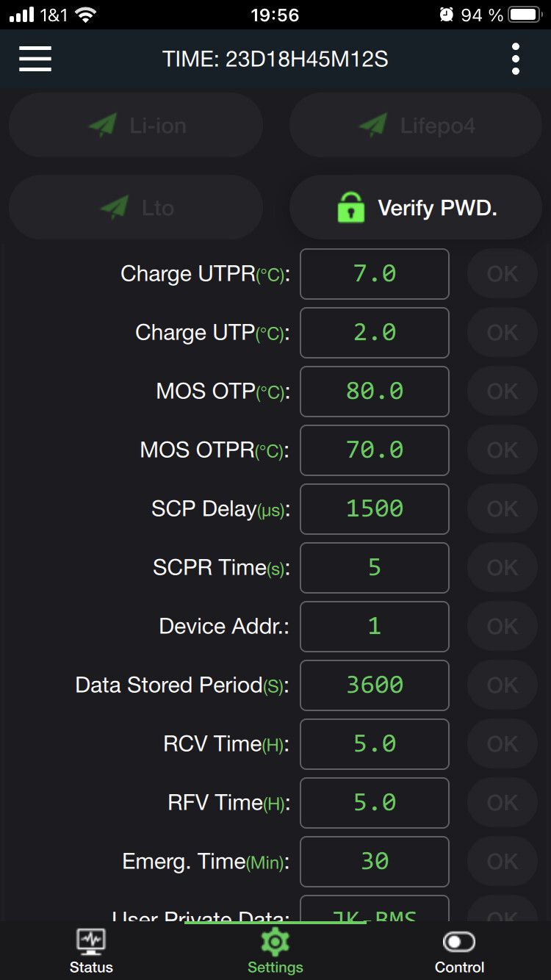Confirm Charge UTPR with its OK button
The image size is (551, 980).
503,274
